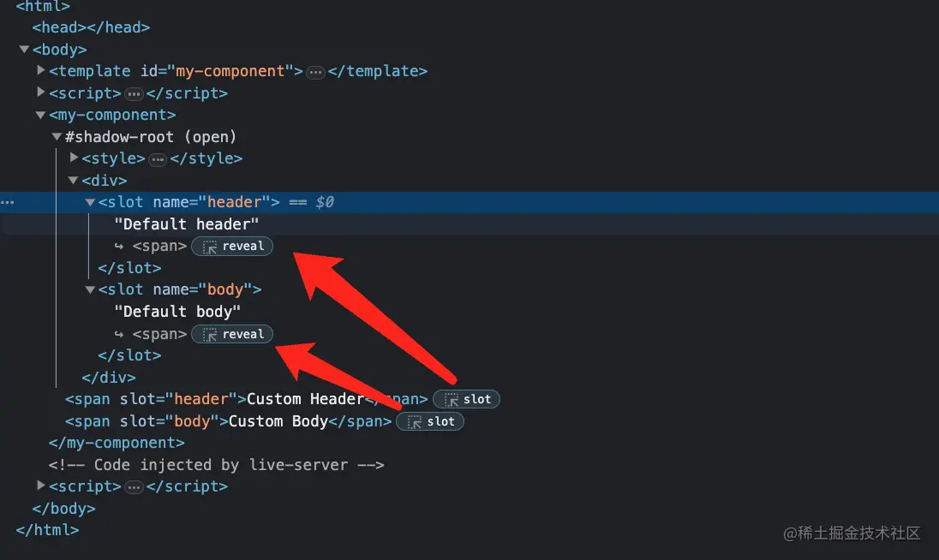Image resolution: width=939 pixels, height=560 pixels.
Task: Select span slot="header" Custom Header row
Action: click(246, 399)
